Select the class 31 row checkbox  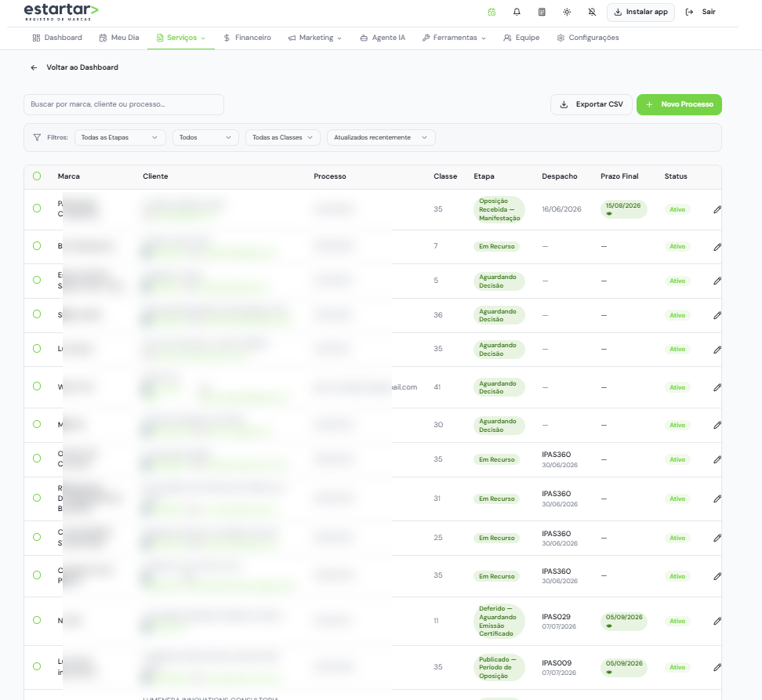[x=37, y=498]
